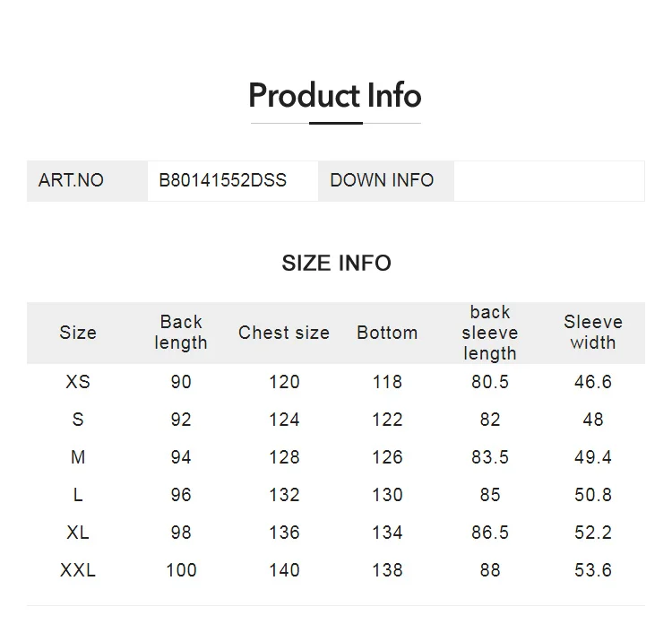Click the back sleeve length header
Viewport: 672px width, 624px height.
[x=490, y=333]
